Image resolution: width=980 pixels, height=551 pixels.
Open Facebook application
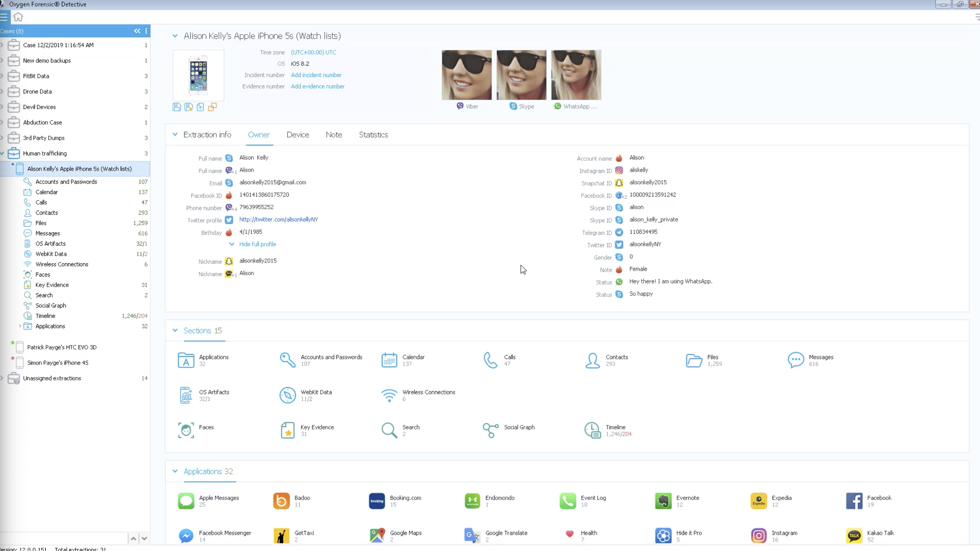(869, 501)
